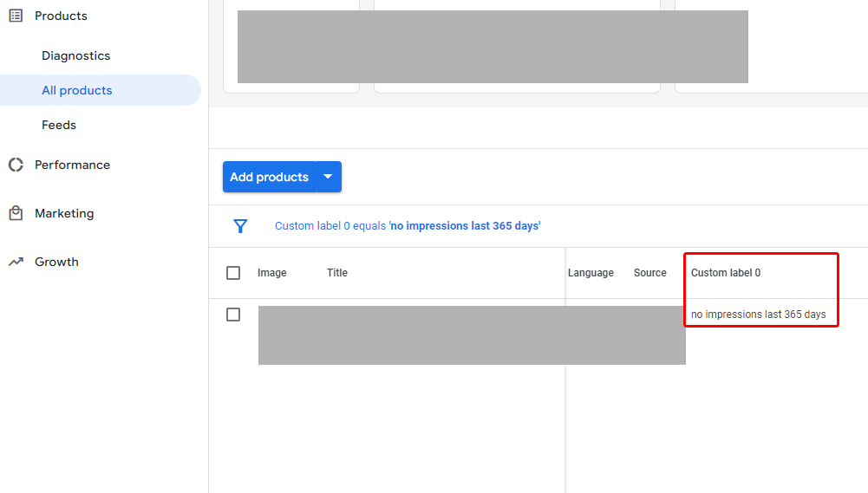Click the Source column header
The image size is (868, 493).
point(649,273)
